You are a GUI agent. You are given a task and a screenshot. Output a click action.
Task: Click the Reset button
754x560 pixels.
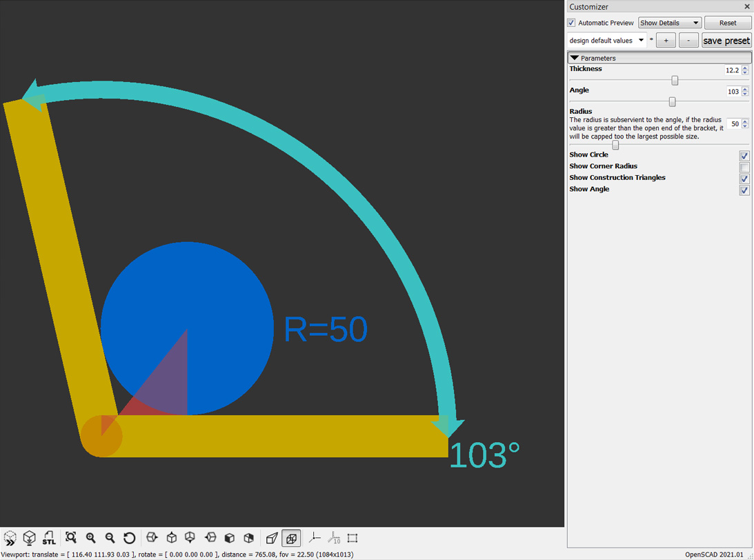728,22
